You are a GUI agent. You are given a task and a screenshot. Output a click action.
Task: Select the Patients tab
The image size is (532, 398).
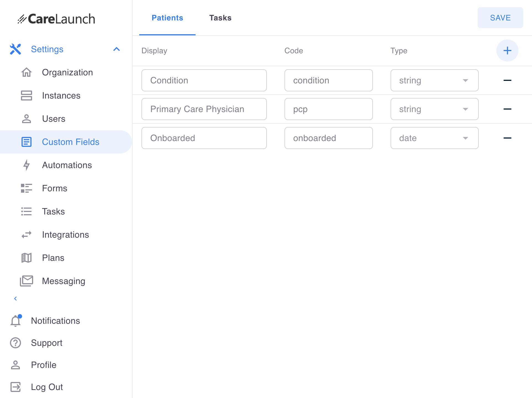point(168,18)
